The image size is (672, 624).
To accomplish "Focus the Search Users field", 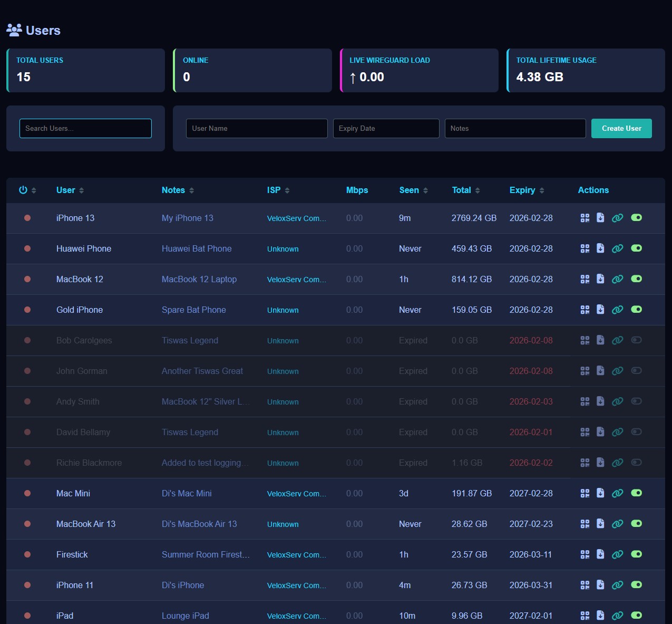I will [x=85, y=129].
